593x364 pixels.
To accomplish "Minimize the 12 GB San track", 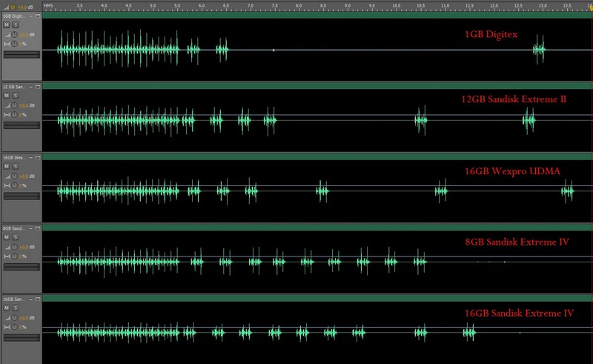I will tap(31, 87).
